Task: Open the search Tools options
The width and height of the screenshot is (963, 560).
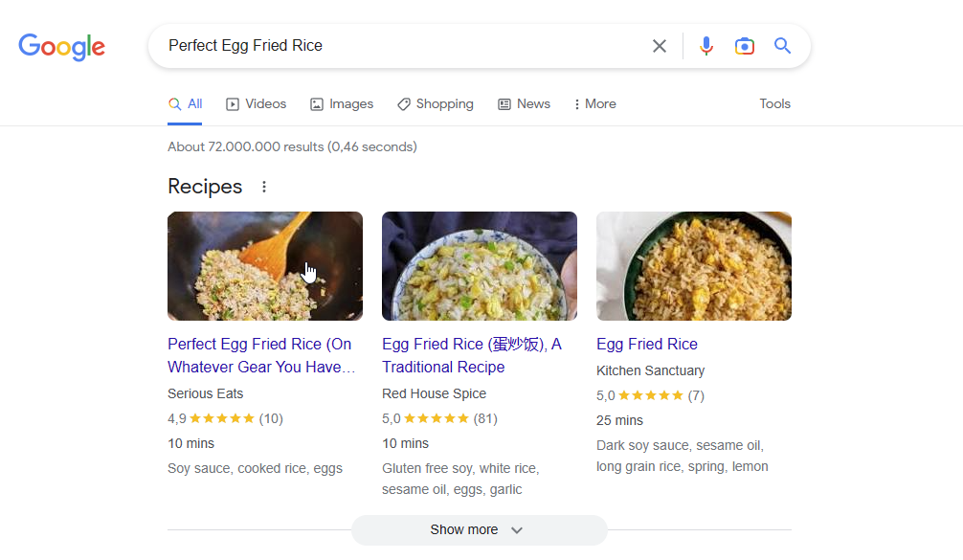Action: pyautogui.click(x=774, y=104)
